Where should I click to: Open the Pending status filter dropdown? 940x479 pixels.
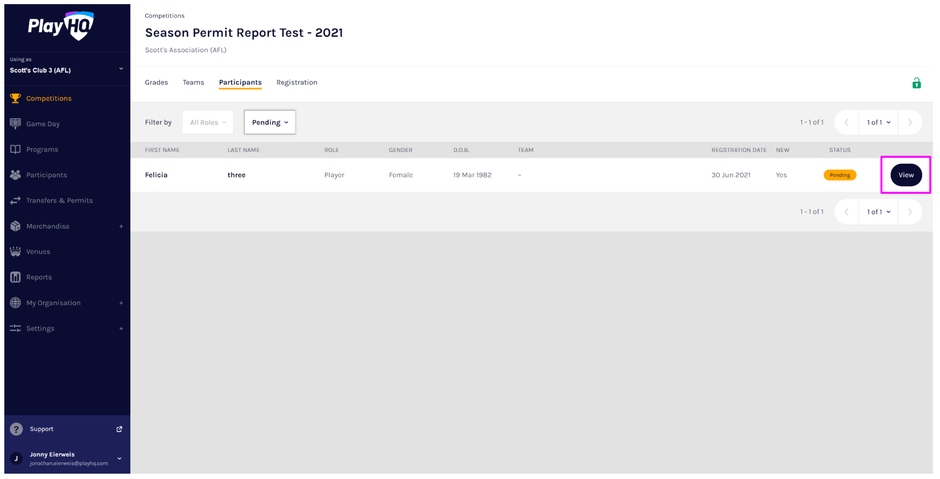click(x=270, y=122)
